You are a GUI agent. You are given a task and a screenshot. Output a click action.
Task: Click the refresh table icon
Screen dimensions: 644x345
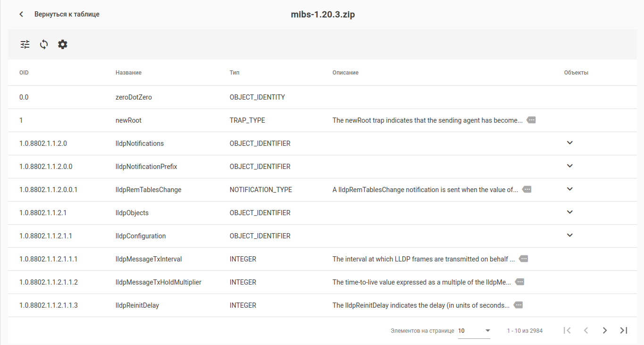click(44, 44)
